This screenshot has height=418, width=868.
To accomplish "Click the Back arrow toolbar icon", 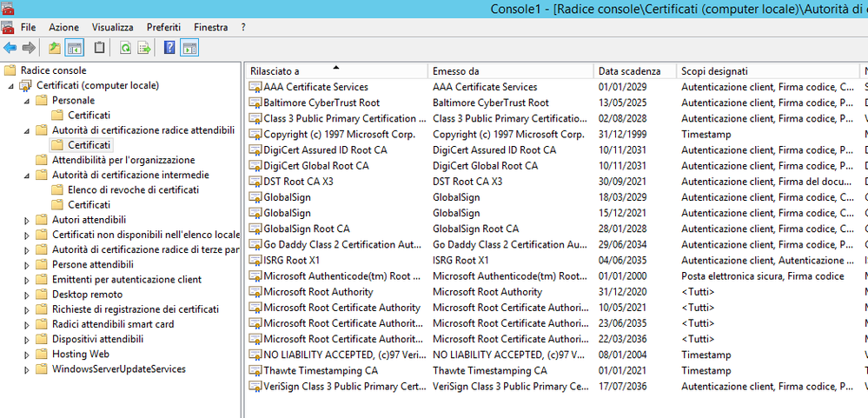I will click(x=10, y=48).
